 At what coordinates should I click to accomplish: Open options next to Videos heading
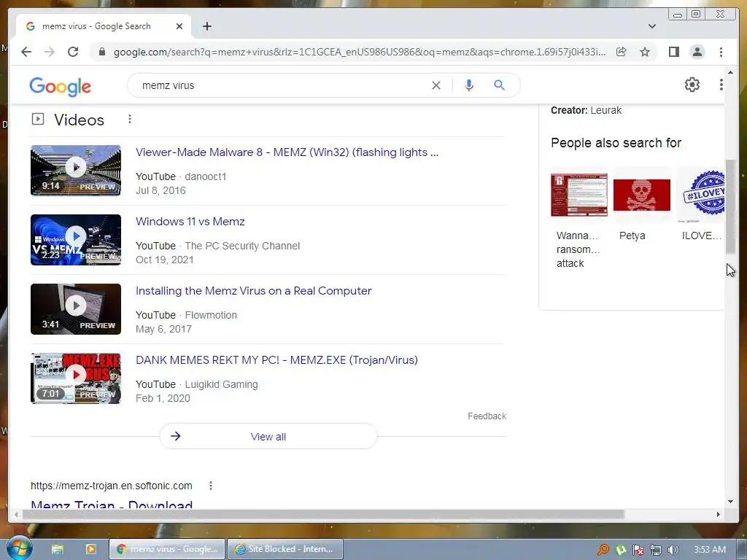tap(130, 119)
